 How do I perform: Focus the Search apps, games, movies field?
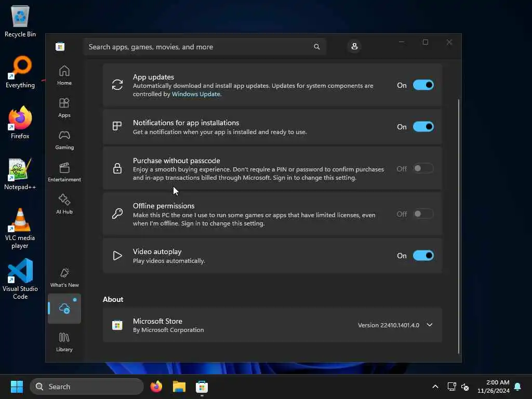tap(205, 47)
